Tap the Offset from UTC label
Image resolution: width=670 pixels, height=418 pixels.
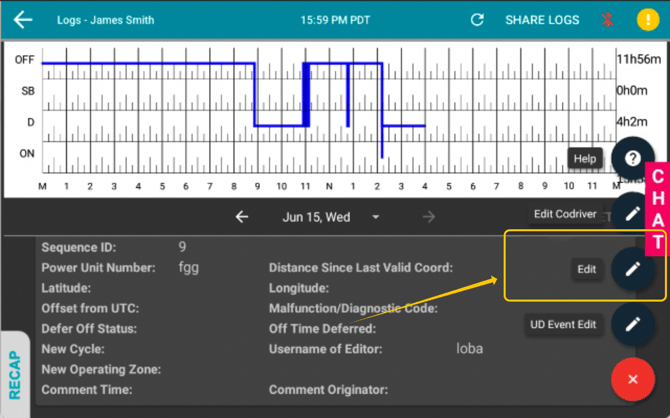click(90, 308)
